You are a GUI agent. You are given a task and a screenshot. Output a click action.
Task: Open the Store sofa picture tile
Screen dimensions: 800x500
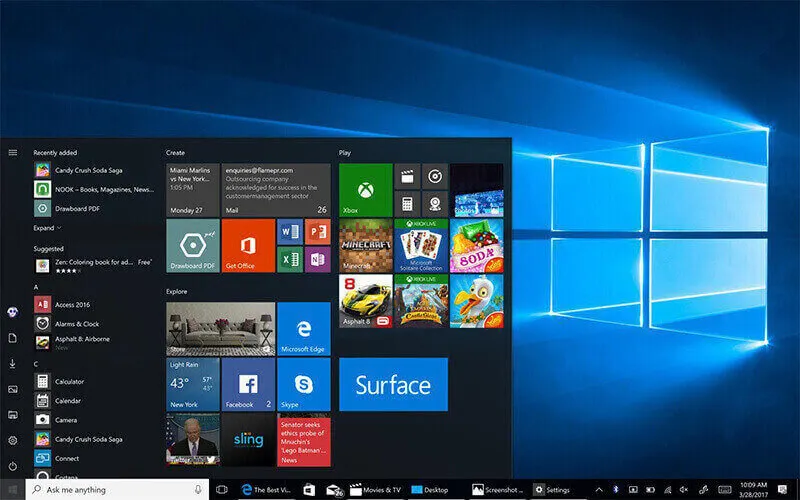tap(220, 329)
